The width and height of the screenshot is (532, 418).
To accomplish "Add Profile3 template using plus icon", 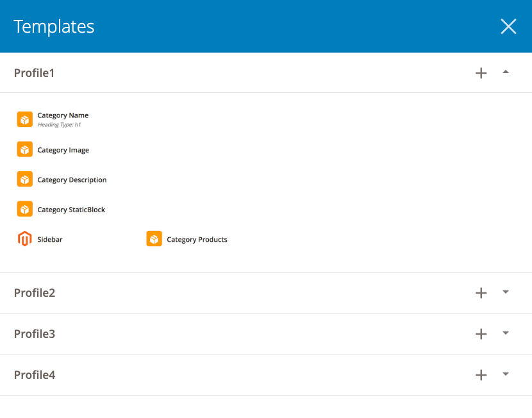I will pos(481,334).
